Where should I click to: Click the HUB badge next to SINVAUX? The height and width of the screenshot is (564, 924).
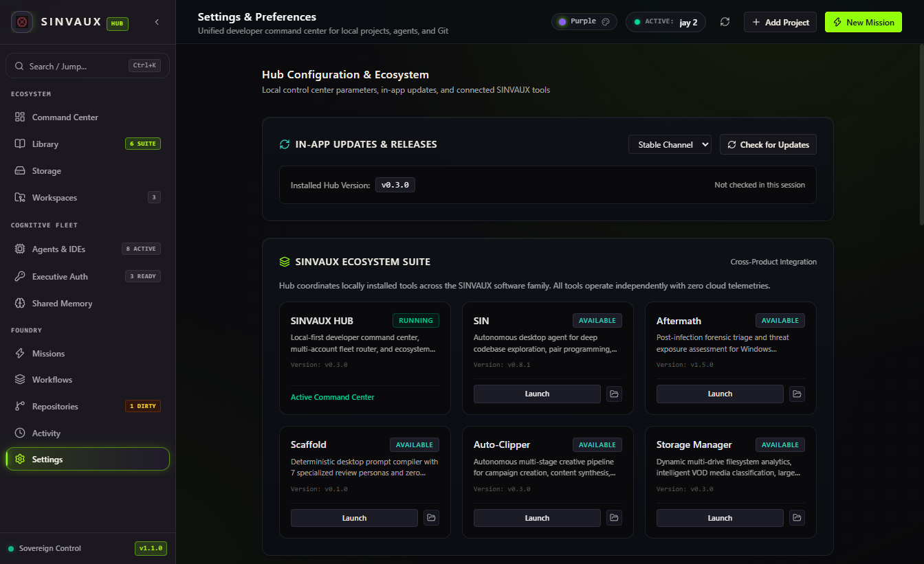pos(118,23)
